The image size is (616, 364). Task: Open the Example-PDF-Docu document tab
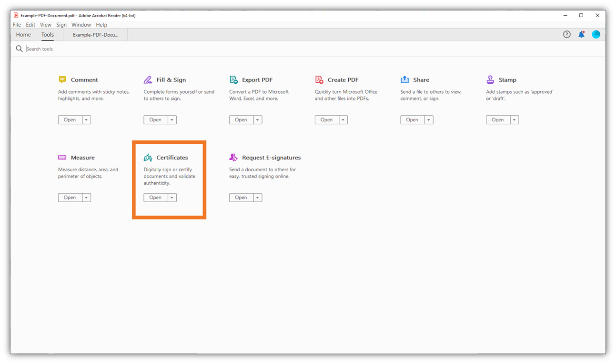(x=95, y=34)
